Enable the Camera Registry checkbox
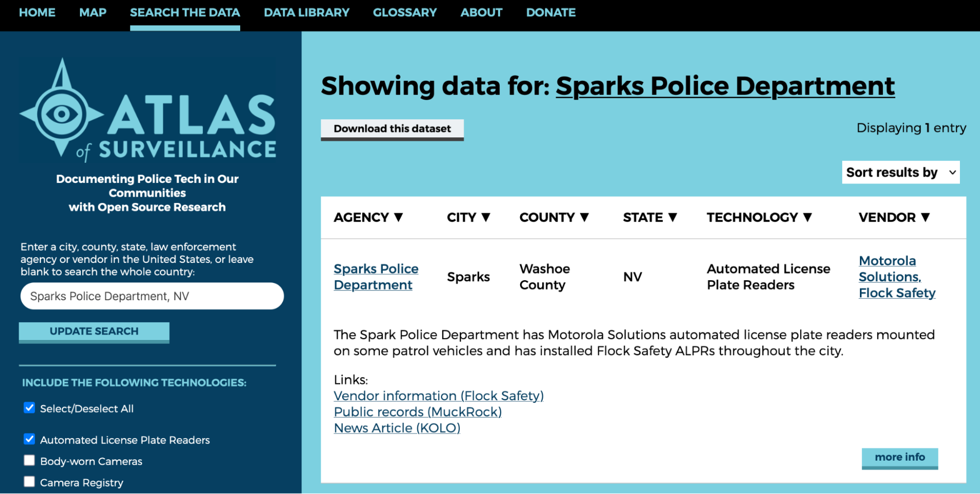 29,482
